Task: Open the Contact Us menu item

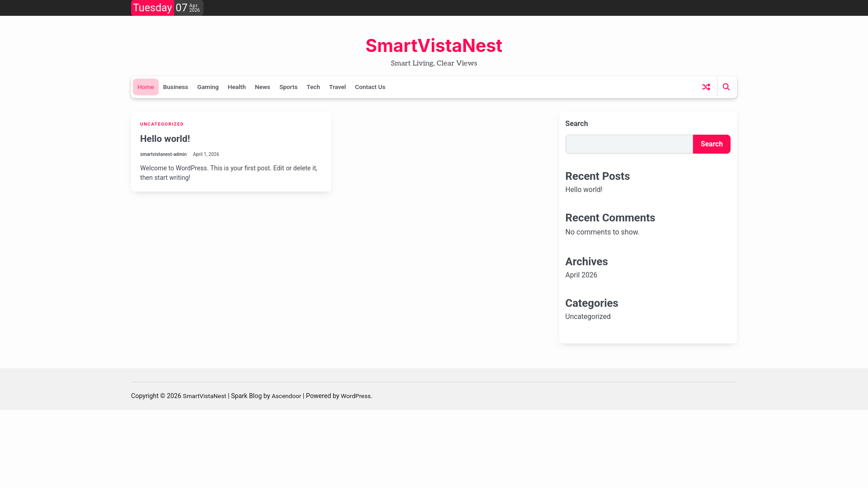Action: click(370, 87)
